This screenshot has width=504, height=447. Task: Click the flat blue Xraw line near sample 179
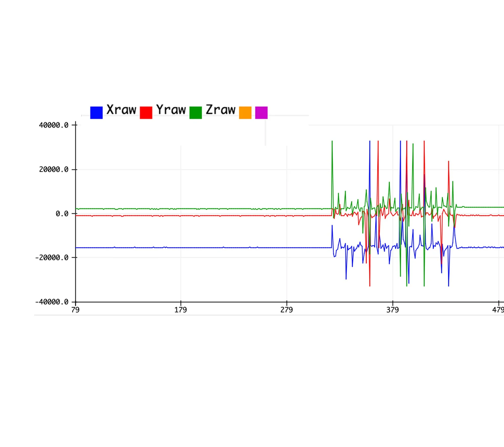[181, 248]
